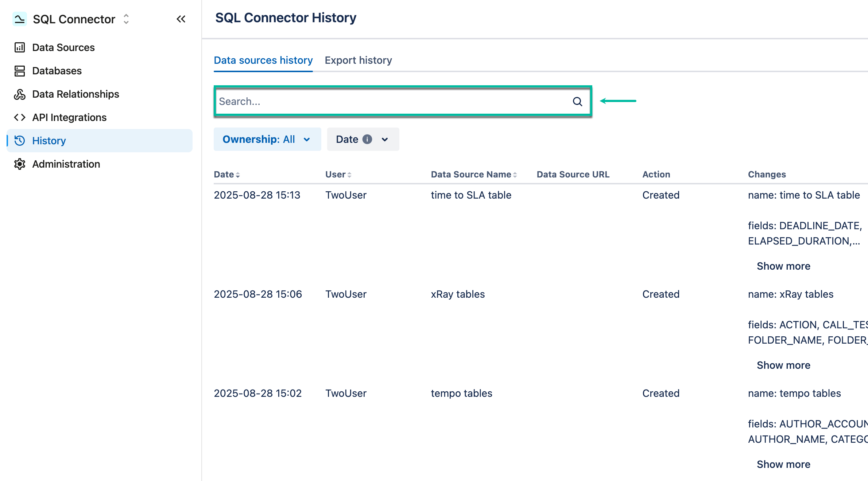
Task: Open Administration using the gear icon
Action: click(x=20, y=164)
